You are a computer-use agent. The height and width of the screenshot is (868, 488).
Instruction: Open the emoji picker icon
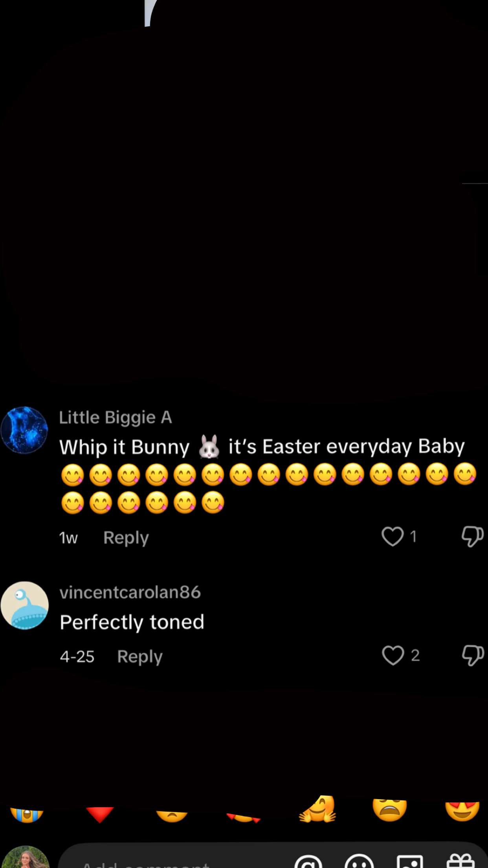[x=359, y=862]
